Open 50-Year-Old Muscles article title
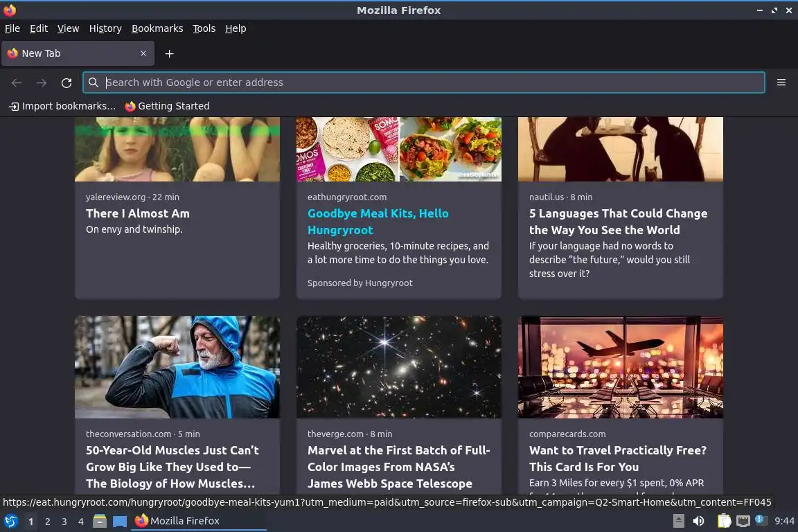798x532 pixels. click(x=172, y=467)
